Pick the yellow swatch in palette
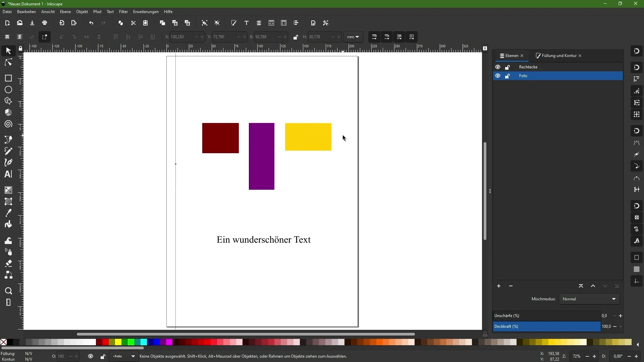This screenshot has width=644, height=362. [118, 342]
